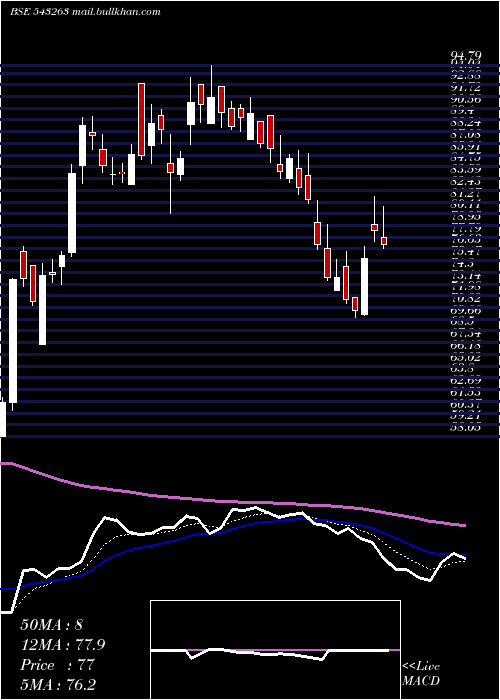
Task: Click the 81.27 price axis label
Action: tap(466, 193)
